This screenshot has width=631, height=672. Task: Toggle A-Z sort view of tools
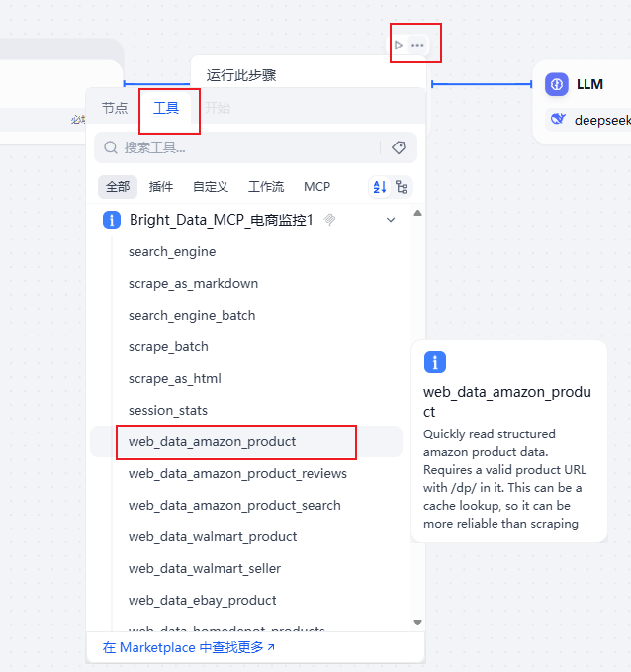pyautogui.click(x=380, y=187)
